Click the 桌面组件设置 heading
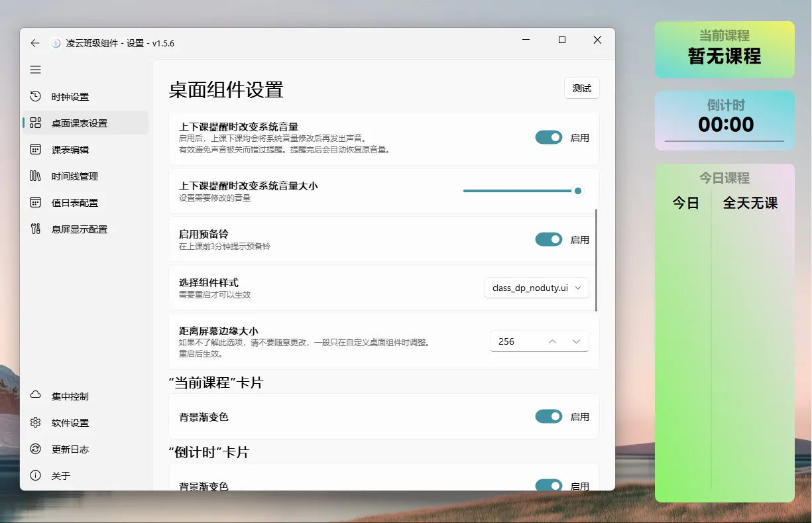 [x=226, y=89]
